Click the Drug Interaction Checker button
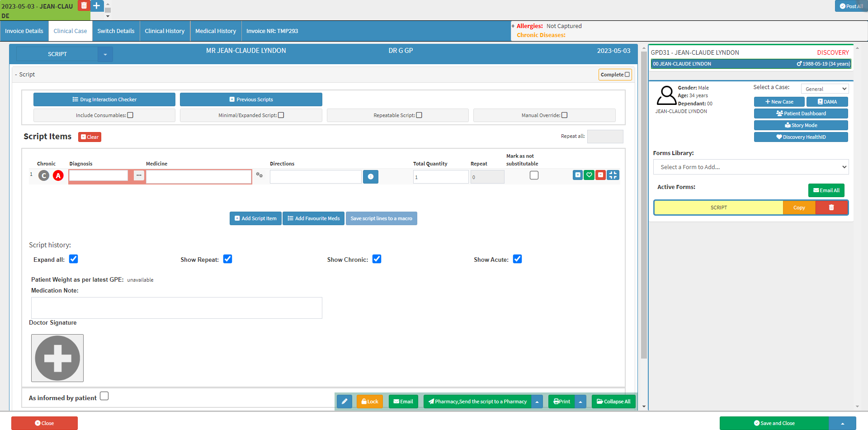 pyautogui.click(x=104, y=99)
